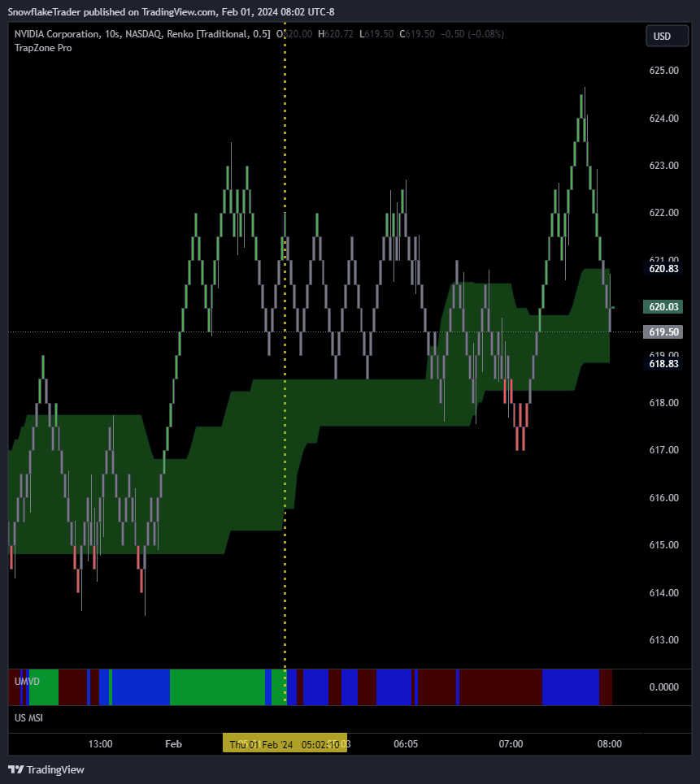Click the -0.50 (-0.08%) change value
Screen dimensions: 700x784
tap(472, 34)
